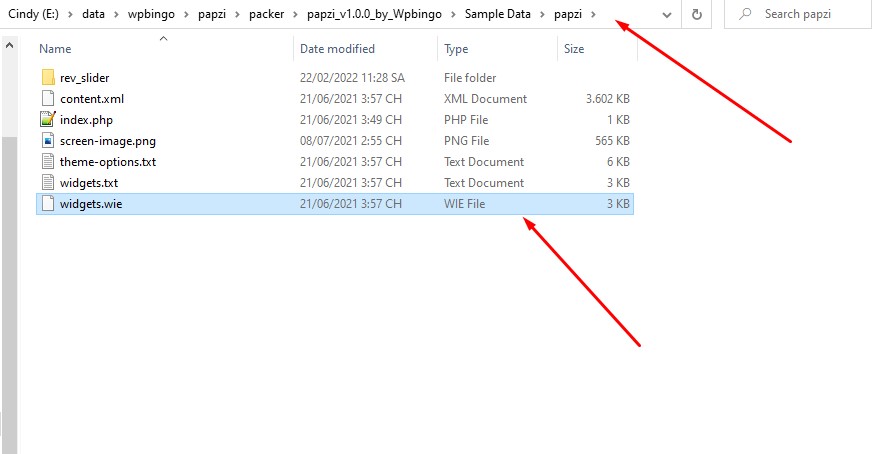Select the screen-image.png file name
The height and width of the screenshot is (454, 873).
[108, 141]
